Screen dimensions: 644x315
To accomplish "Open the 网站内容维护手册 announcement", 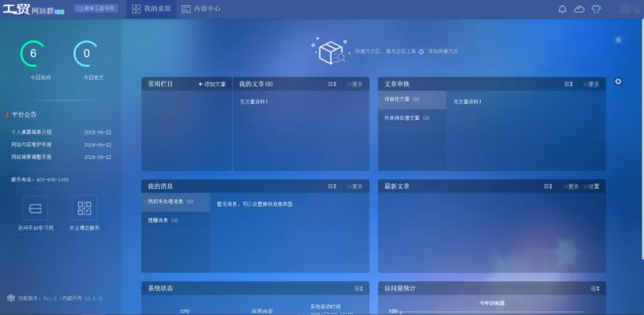I will 32,145.
